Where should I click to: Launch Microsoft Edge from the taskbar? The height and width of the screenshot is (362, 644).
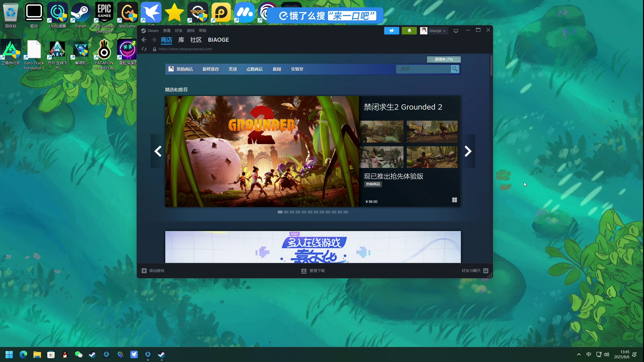click(23, 354)
